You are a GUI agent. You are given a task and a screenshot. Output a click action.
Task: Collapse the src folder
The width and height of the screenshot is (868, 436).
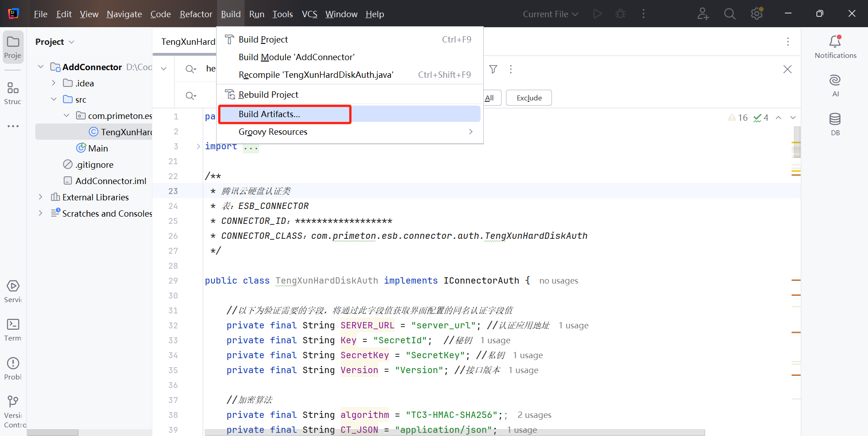pos(54,100)
